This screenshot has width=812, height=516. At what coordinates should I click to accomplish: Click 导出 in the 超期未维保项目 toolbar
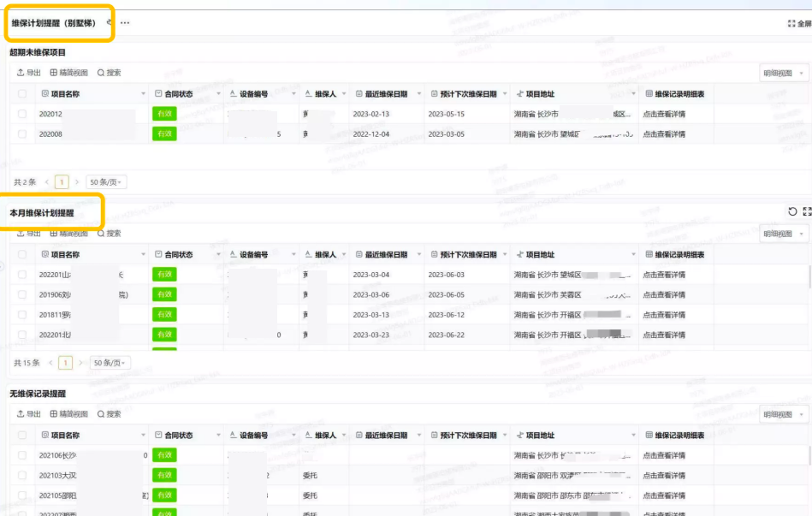coord(28,73)
